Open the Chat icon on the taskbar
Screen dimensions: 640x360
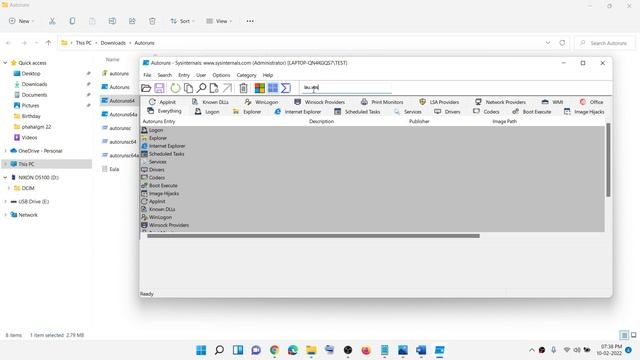(256, 350)
